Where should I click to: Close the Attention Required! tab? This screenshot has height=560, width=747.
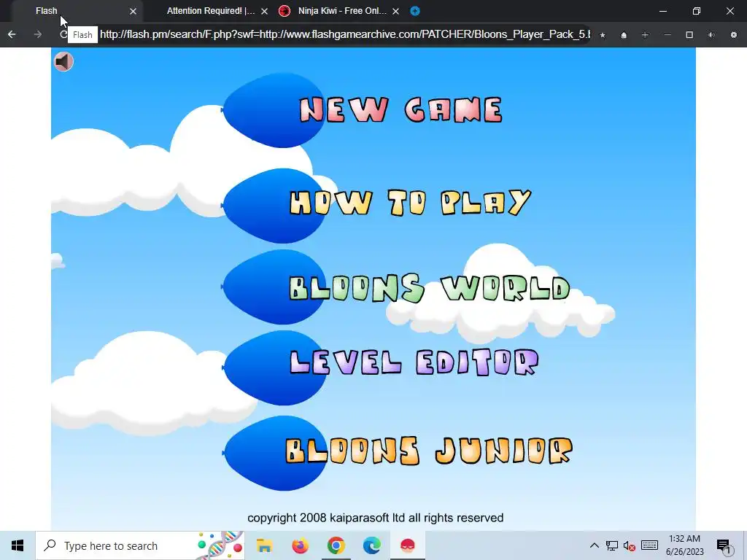pyautogui.click(x=264, y=11)
